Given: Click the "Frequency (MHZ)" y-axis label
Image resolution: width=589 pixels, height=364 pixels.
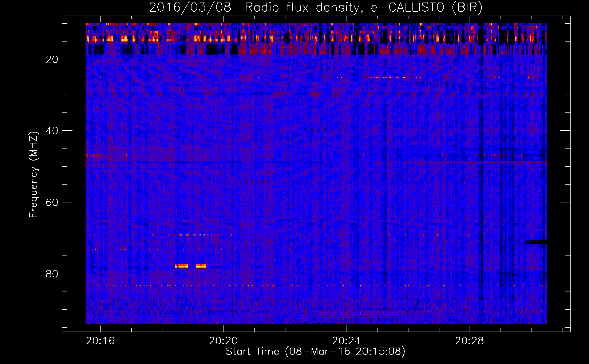Looking at the screenshot, I should (33, 175).
